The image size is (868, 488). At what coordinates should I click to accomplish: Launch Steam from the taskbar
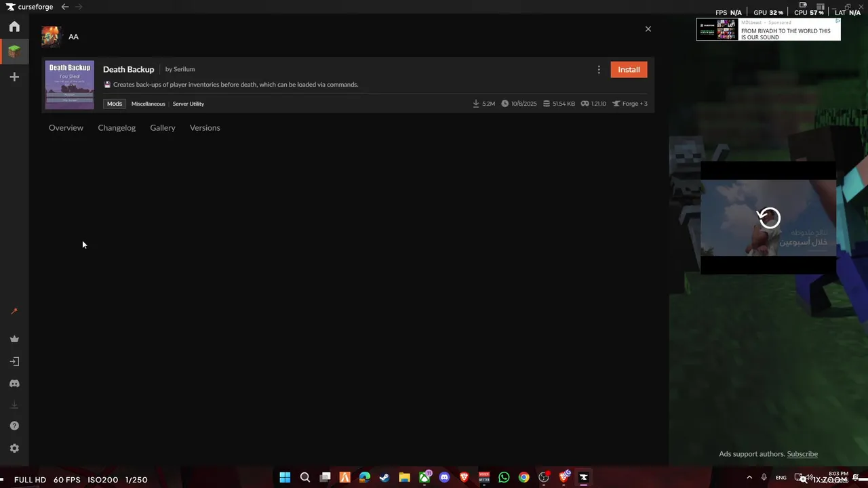click(x=384, y=477)
